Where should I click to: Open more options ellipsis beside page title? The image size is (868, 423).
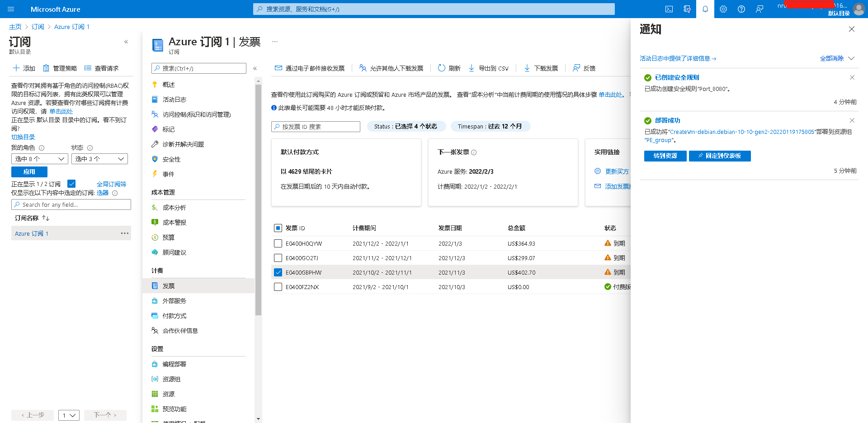(275, 42)
